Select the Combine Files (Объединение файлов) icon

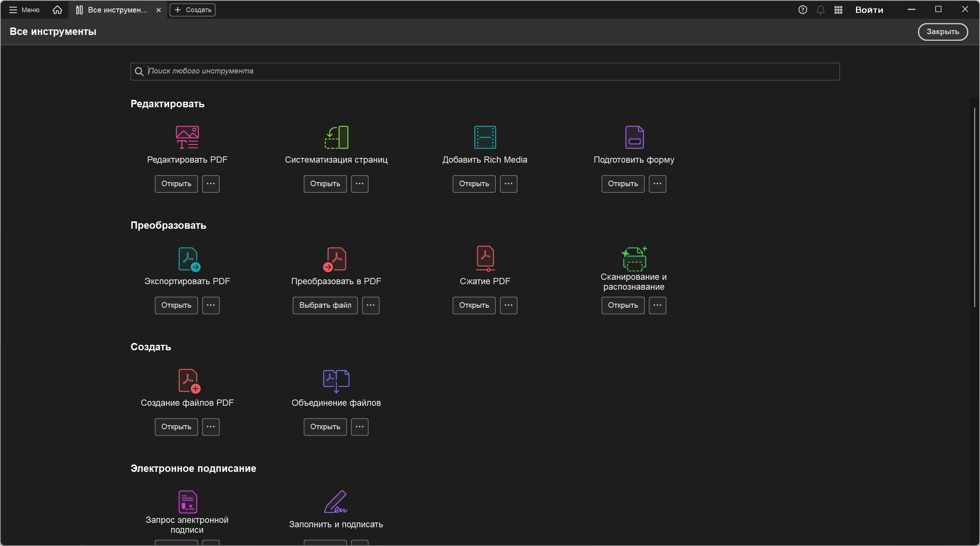pos(336,380)
